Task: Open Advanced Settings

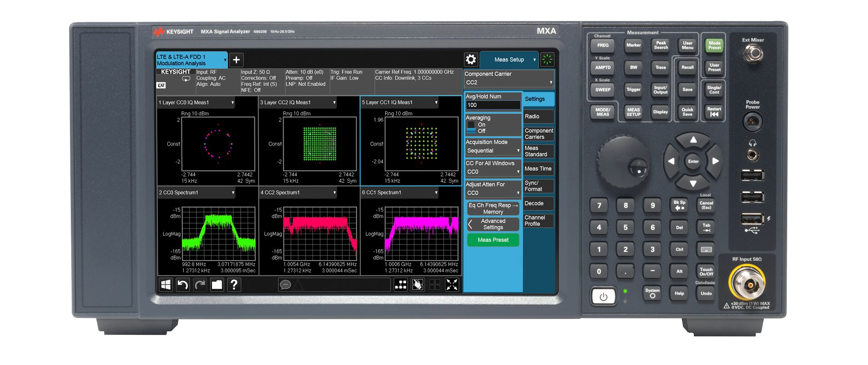Action: (493, 224)
